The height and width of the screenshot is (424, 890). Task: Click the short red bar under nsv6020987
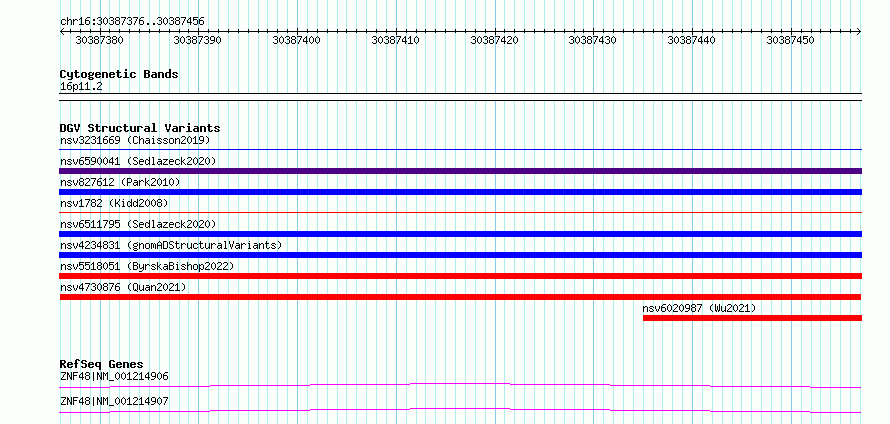pos(752,318)
